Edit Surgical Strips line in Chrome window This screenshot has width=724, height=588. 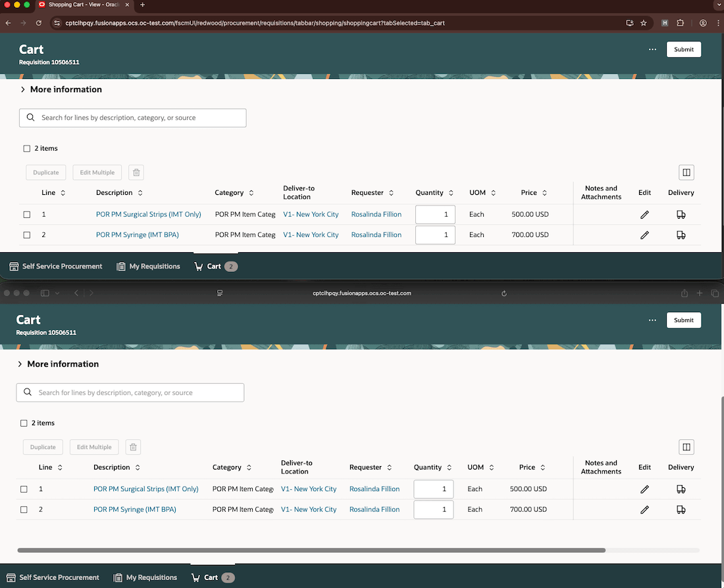(644, 214)
